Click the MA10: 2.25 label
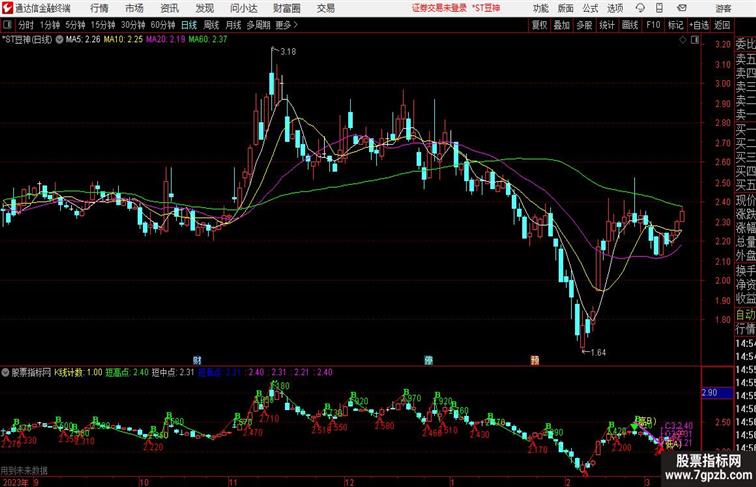This screenshot has height=487, width=756. (123, 40)
